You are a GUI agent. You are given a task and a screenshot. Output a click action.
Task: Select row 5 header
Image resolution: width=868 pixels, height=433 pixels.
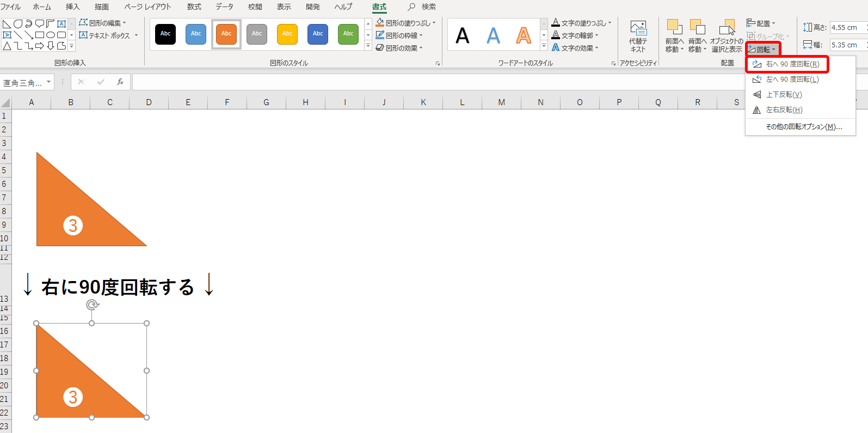4,170
